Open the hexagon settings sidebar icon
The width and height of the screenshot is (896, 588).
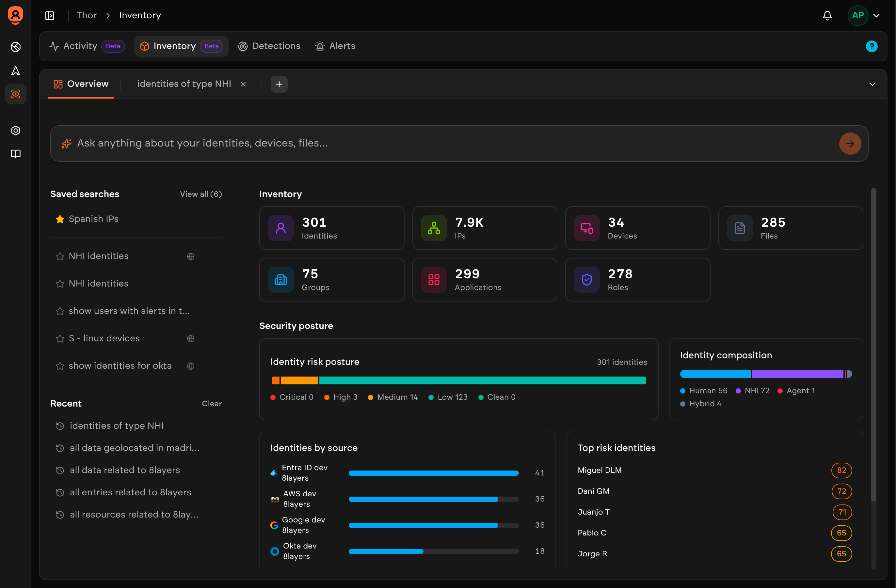point(15,131)
